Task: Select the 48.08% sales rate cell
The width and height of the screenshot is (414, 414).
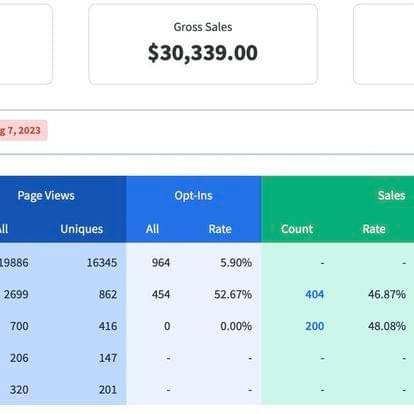Action: pos(387,326)
